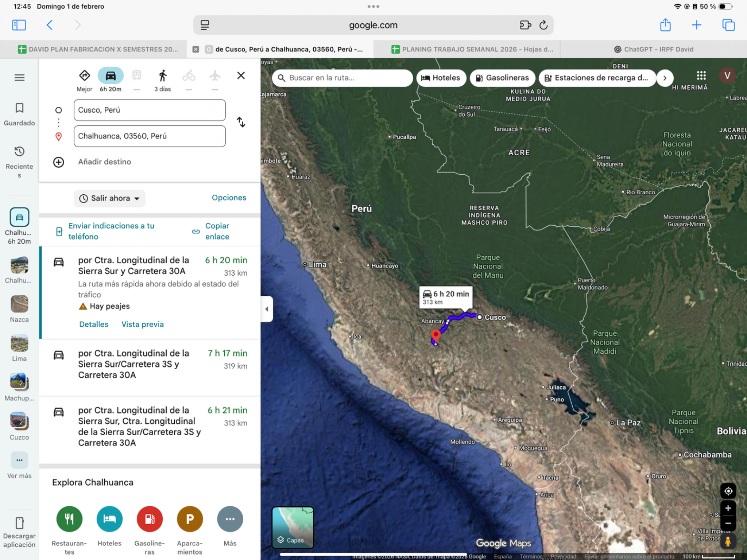Open the Google Maps hamburger menu
The width and height of the screenshot is (747, 560).
tap(19, 78)
